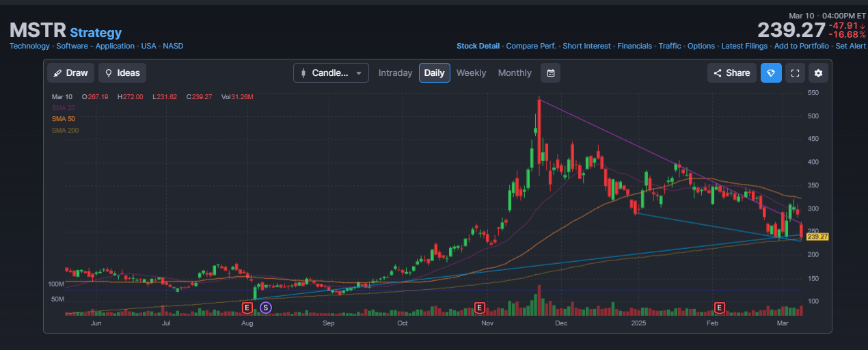Enter fullscreen chart mode
Viewport: 868px width, 350px height.
click(795, 73)
